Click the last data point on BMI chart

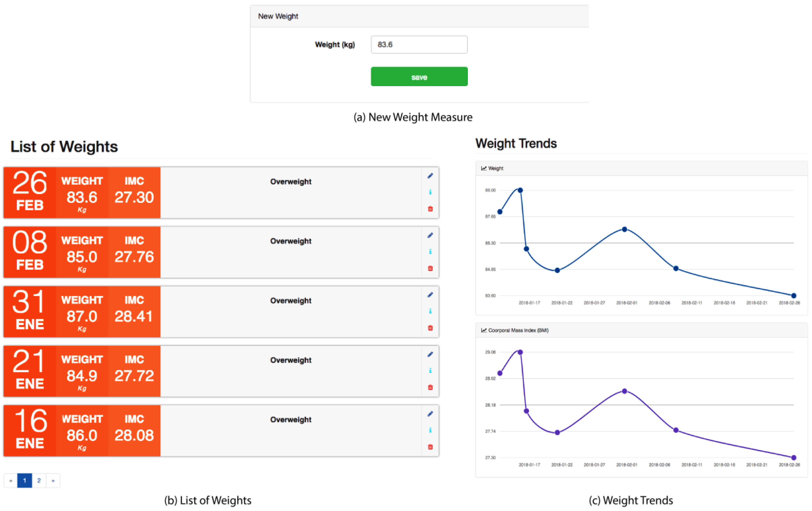[793, 458]
